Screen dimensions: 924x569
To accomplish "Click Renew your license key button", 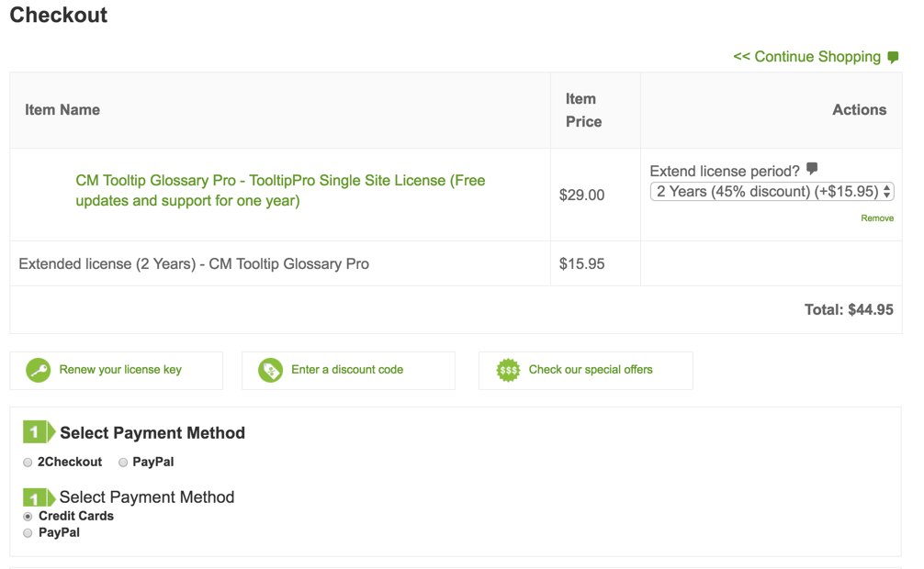I will pyautogui.click(x=120, y=370).
